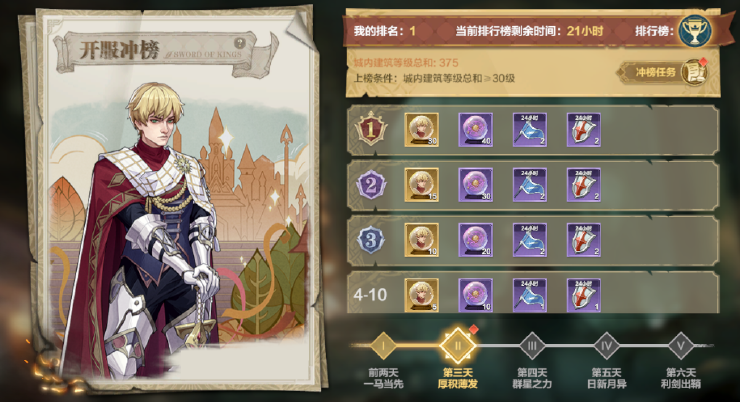Click the question mark help icon
The width and height of the screenshot is (740, 402).
click(240, 43)
